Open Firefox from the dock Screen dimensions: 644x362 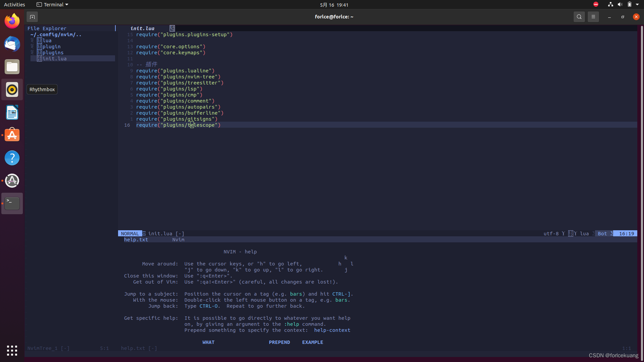[12, 21]
